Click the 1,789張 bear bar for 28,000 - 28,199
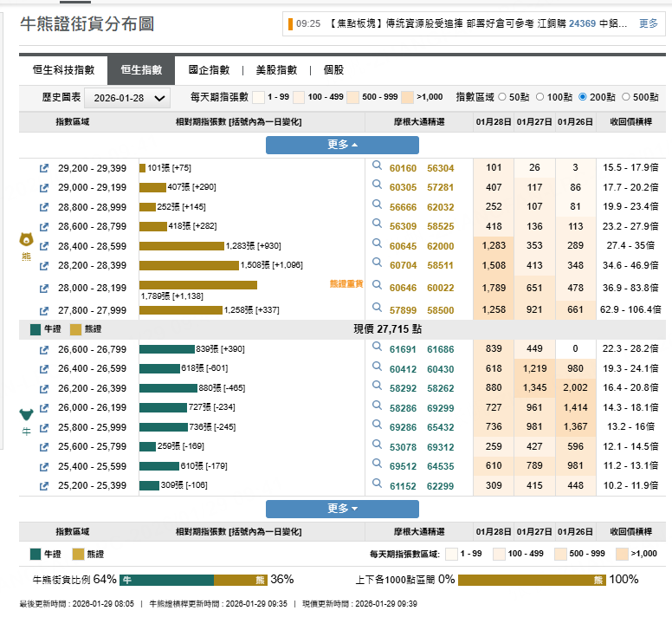Viewport: 672px width, 617px height. tap(198, 285)
